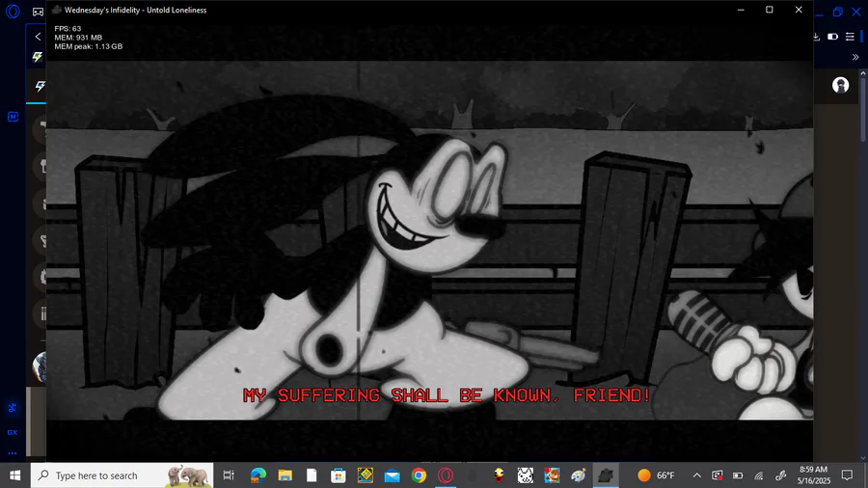Open the GX sidebar button
This screenshot has width=868, height=488.
[13, 432]
